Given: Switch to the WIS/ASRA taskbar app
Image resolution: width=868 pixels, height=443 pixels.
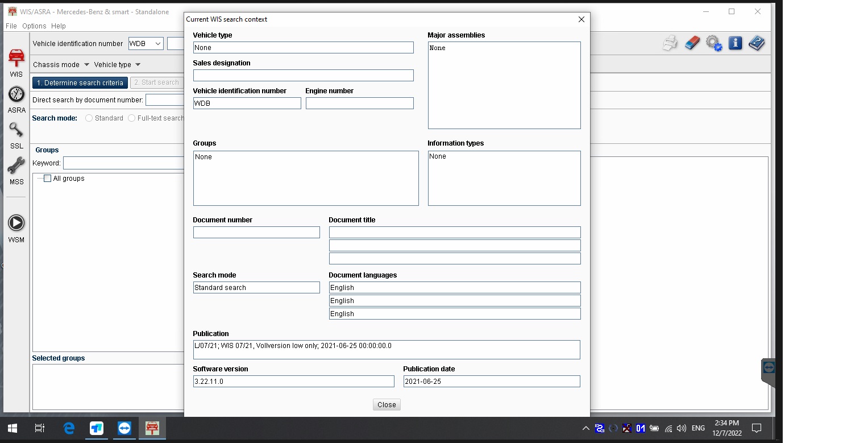Looking at the screenshot, I should (152, 428).
